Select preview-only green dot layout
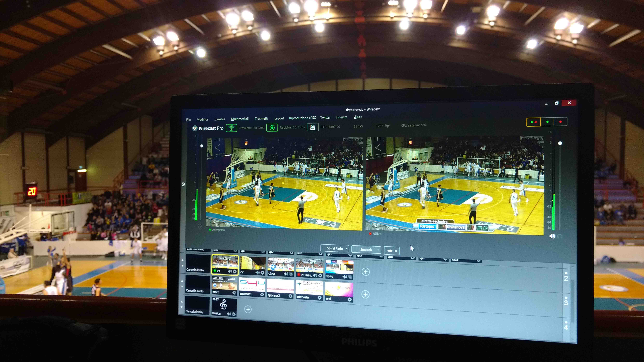Image resolution: width=644 pixels, height=362 pixels. pyautogui.click(x=547, y=122)
